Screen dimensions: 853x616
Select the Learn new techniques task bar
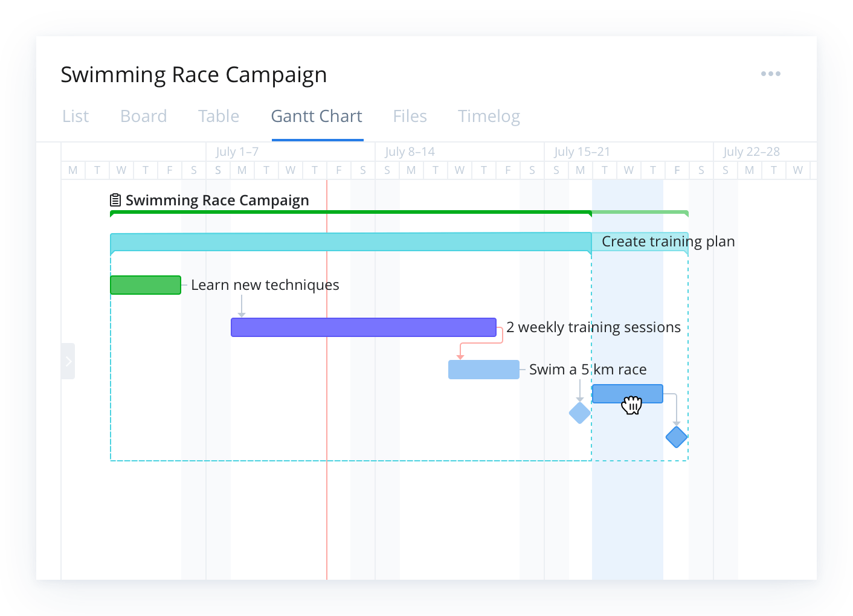click(145, 284)
